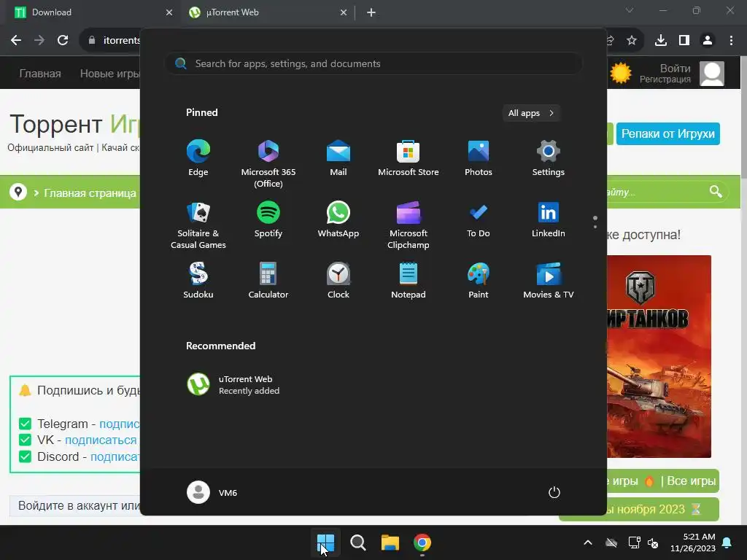Click the muted volume tray icon
Screen dimensions: 747x560
pyautogui.click(x=653, y=542)
